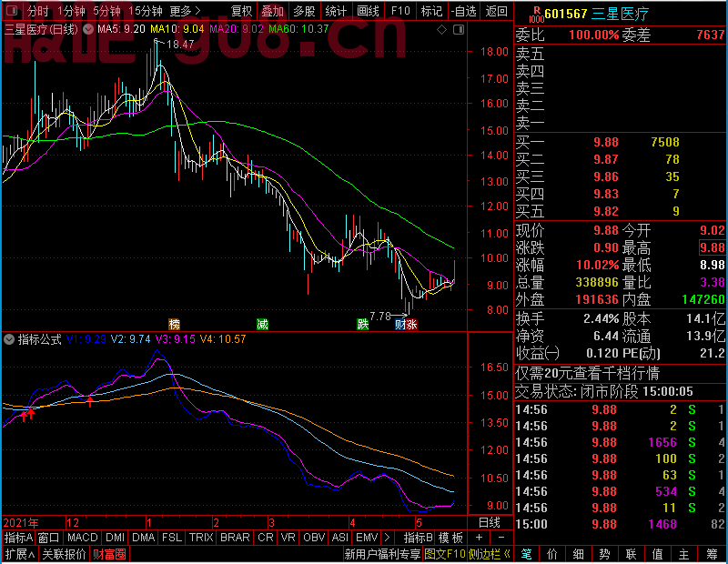728x564 pixels.
Task: Show more indicators with the > arrow
Action: coord(388,538)
